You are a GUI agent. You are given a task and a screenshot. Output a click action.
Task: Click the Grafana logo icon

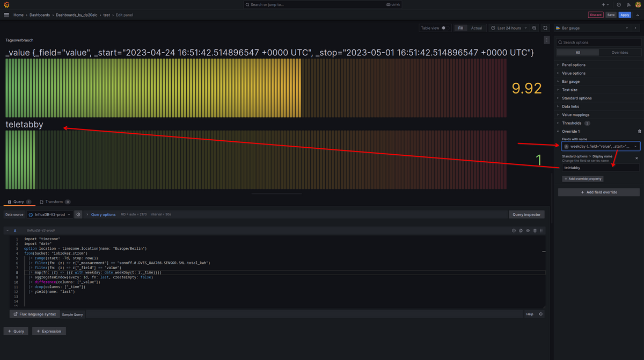[x=6, y=4]
